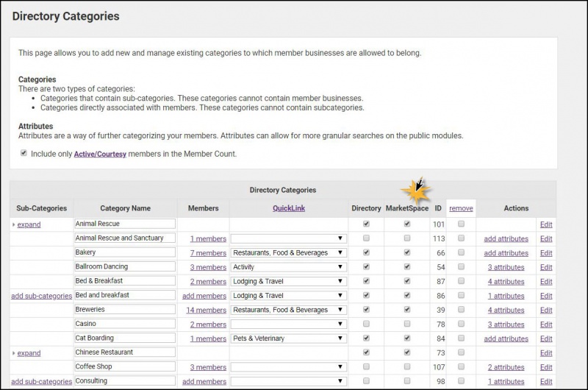Image resolution: width=588 pixels, height=390 pixels.
Task: Expand the Animal Rescue sub-categories
Action: pyautogui.click(x=29, y=224)
